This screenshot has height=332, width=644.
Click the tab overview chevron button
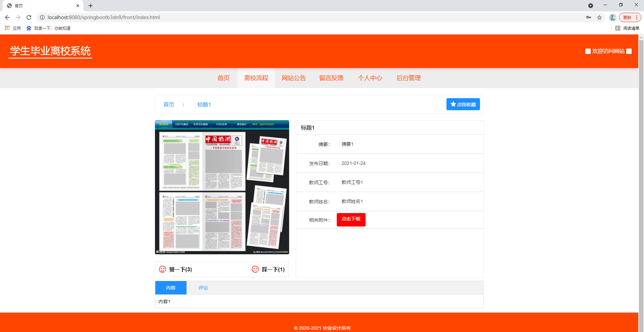(591, 6)
